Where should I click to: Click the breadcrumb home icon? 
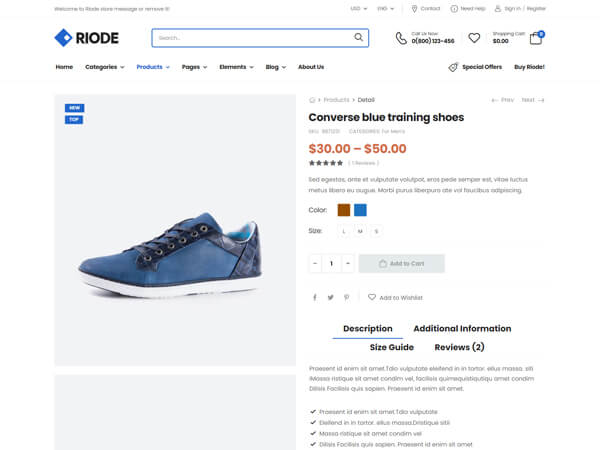tap(313, 100)
